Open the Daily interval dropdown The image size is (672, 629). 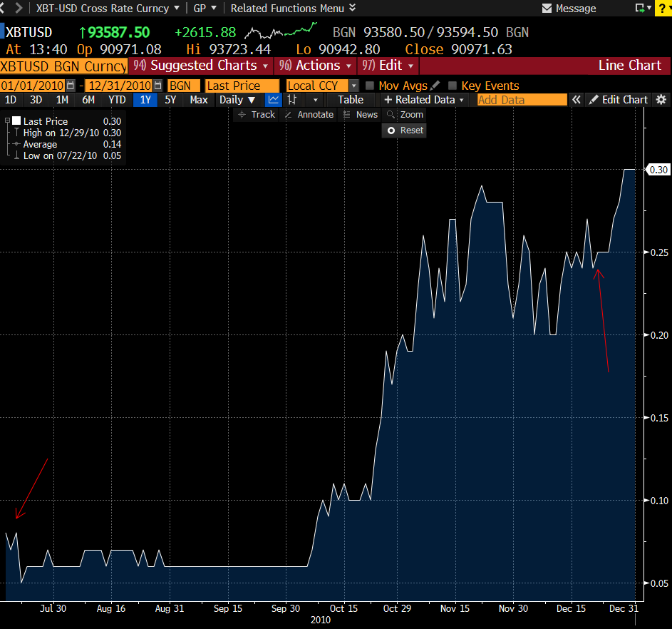pyautogui.click(x=237, y=100)
